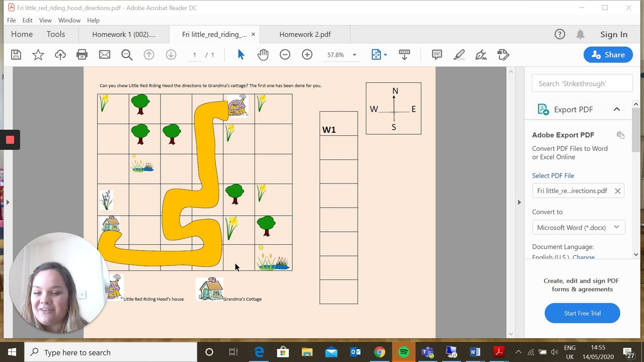Click the taskbar search box
This screenshot has height=362, width=644.
tap(110, 352)
